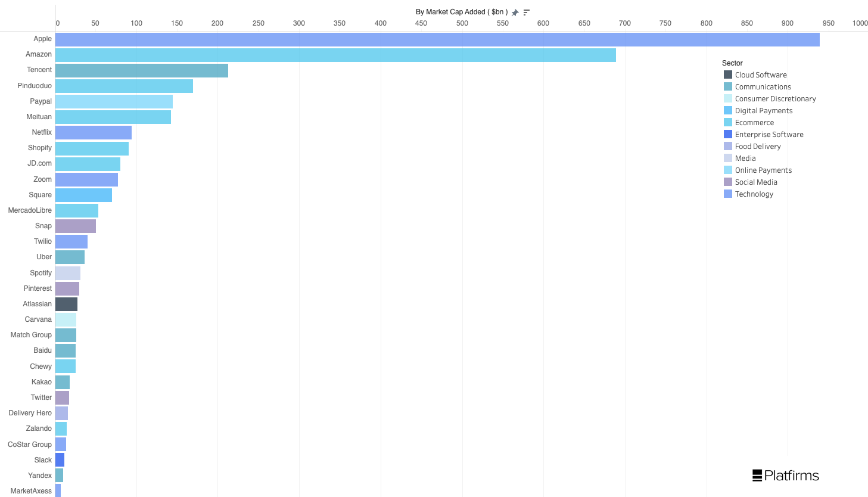
Task: Select the Netflix bar
Action: (x=94, y=132)
